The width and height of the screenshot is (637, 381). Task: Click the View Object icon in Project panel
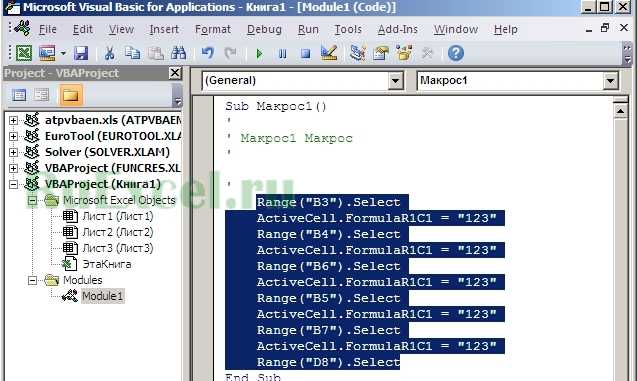click(x=41, y=95)
